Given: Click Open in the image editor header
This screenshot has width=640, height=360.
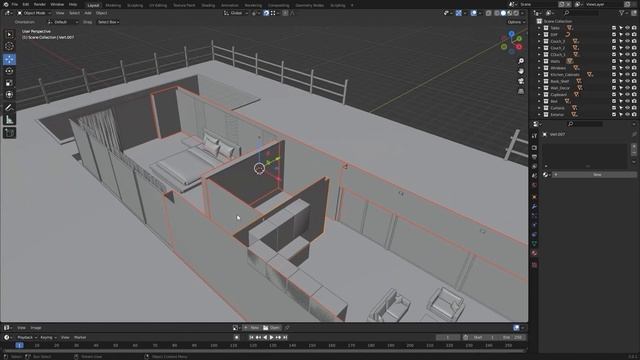Looking at the screenshot, I should (x=272, y=328).
